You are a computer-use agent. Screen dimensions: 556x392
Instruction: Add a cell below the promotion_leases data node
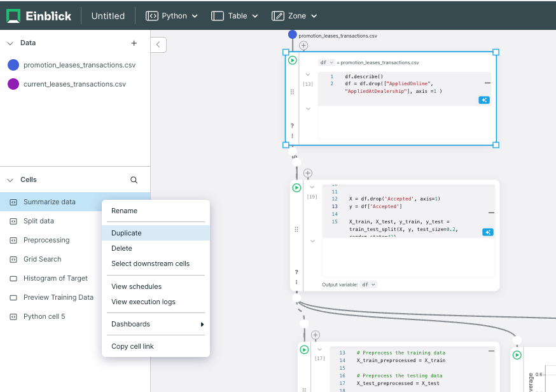(x=303, y=45)
